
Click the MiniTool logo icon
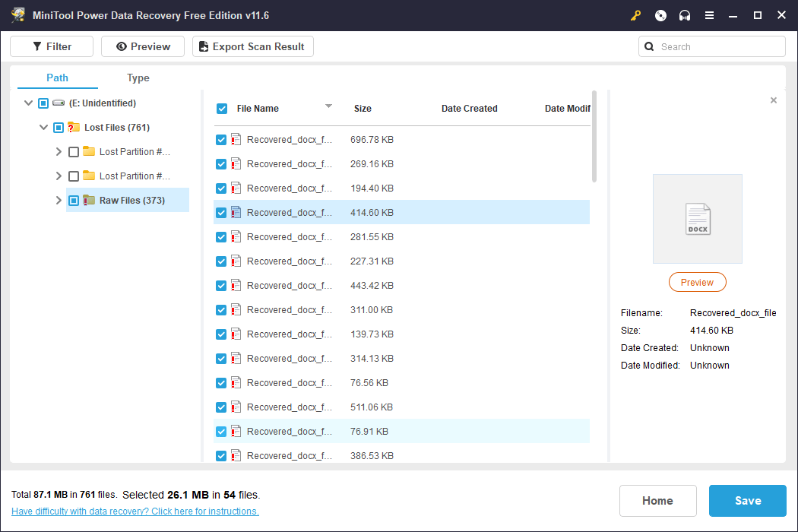17,14
